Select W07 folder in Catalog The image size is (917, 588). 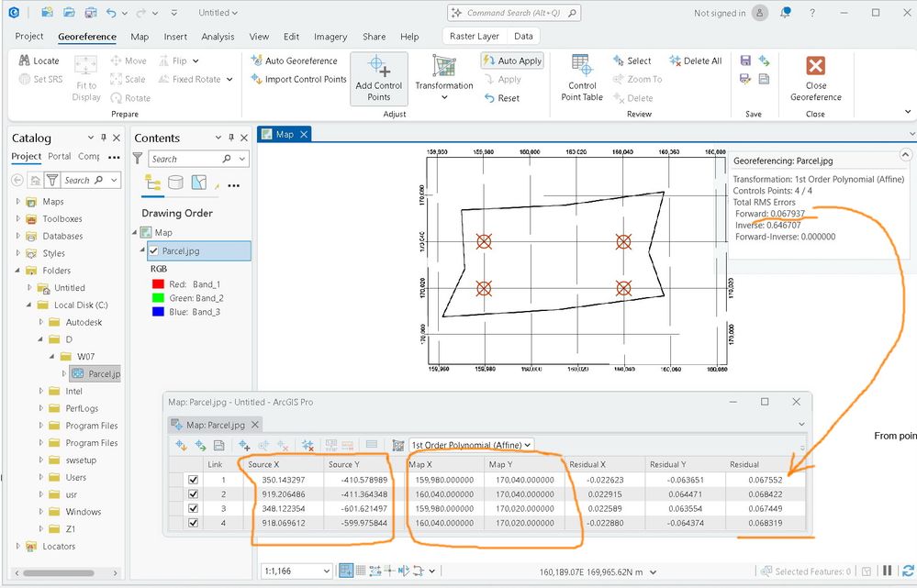click(x=85, y=357)
